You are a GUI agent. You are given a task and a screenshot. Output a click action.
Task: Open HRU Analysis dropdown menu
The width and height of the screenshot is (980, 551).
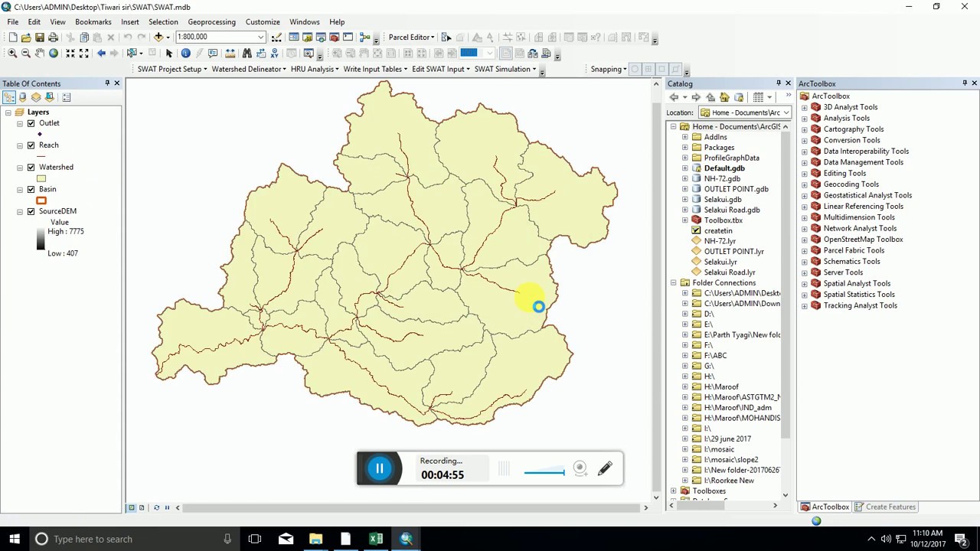pos(315,69)
